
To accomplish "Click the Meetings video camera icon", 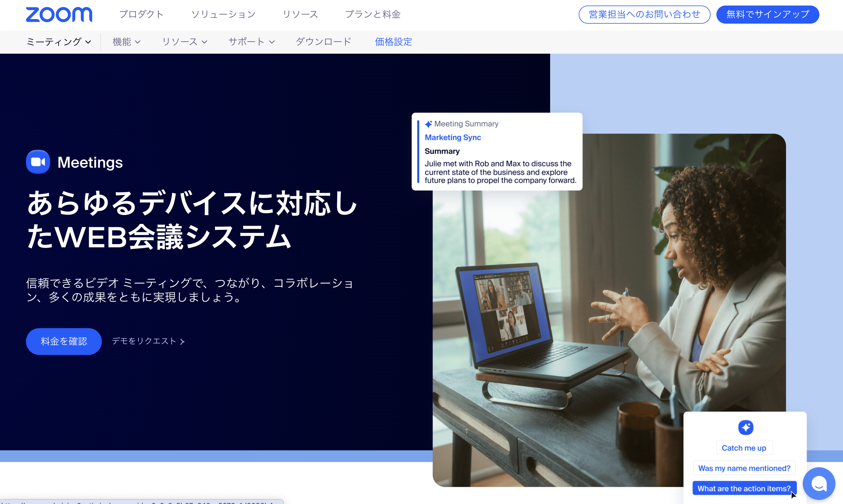I will 38,162.
